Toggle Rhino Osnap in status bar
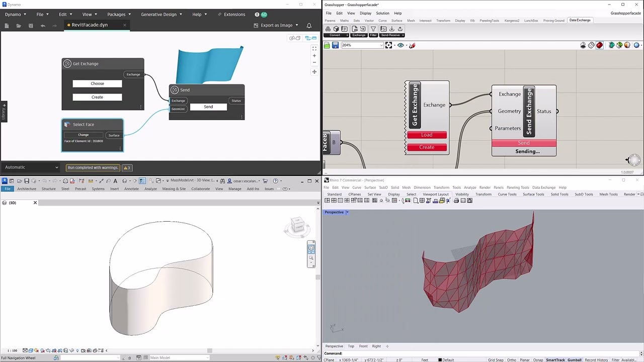 click(538, 360)
